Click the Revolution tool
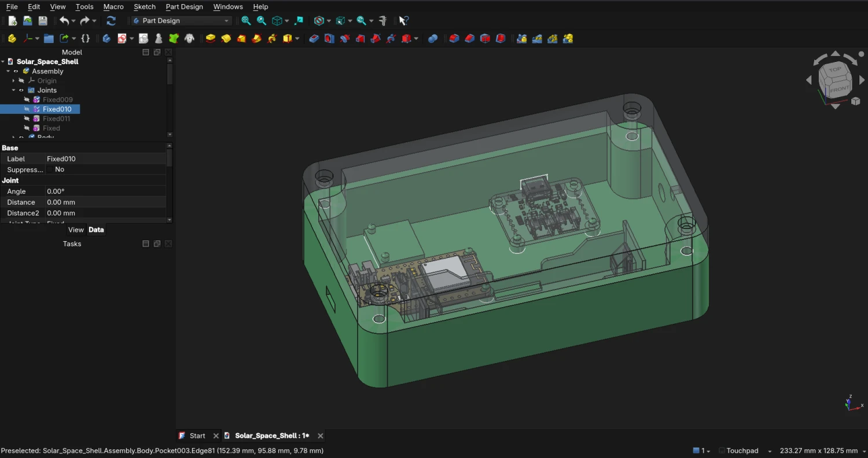Image resolution: width=868 pixels, height=458 pixels. tap(226, 39)
